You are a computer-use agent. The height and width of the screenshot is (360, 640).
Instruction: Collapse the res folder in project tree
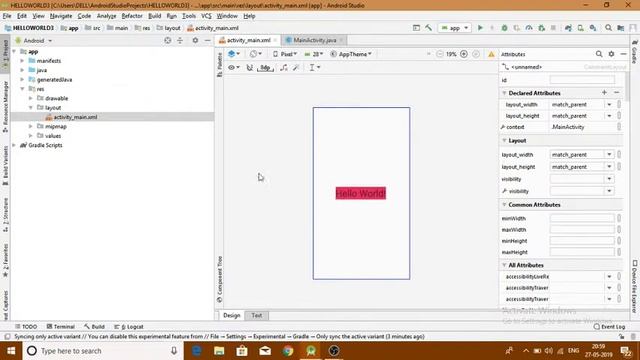pyautogui.click(x=22, y=89)
